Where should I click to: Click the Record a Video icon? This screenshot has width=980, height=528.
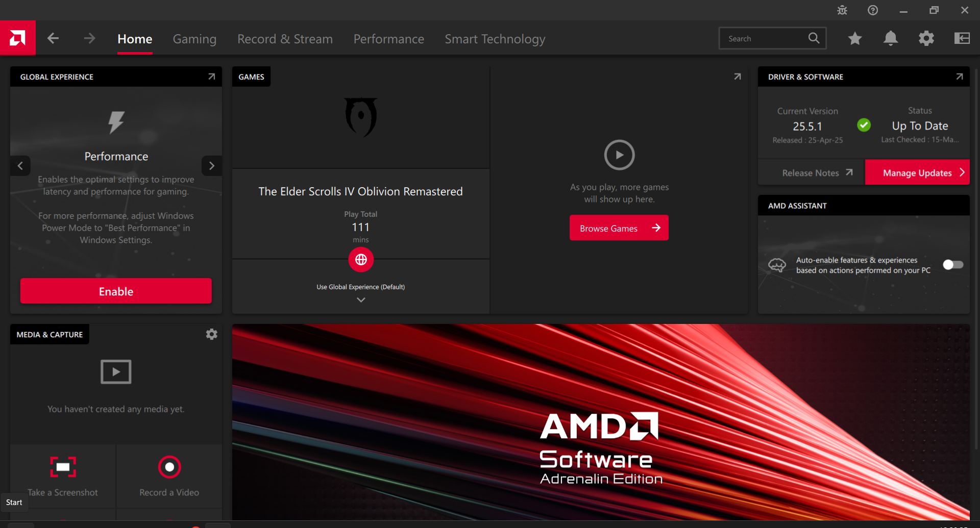[x=169, y=467]
